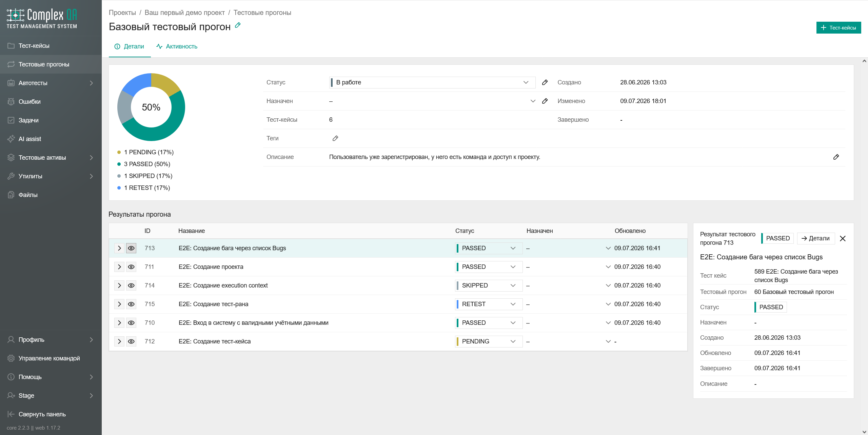
Task: Edit tags with the Теги pencil icon
Action: (335, 138)
